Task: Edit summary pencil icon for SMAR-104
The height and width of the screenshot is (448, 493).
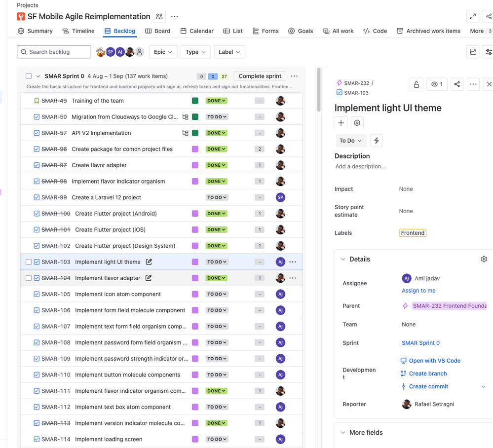Action: pos(149,278)
